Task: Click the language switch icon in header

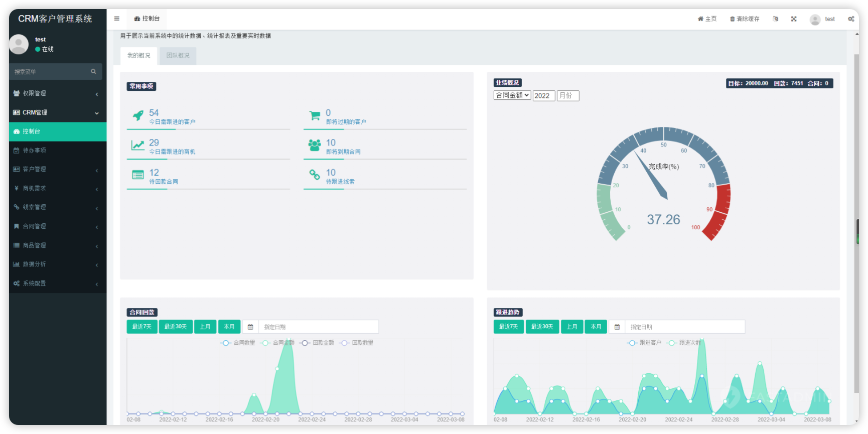Action: point(776,19)
